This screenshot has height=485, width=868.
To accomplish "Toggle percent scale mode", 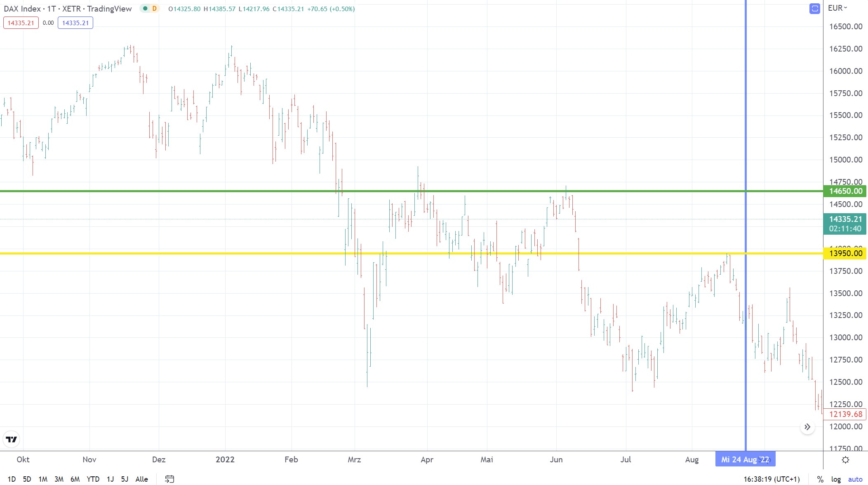I will pos(820,479).
